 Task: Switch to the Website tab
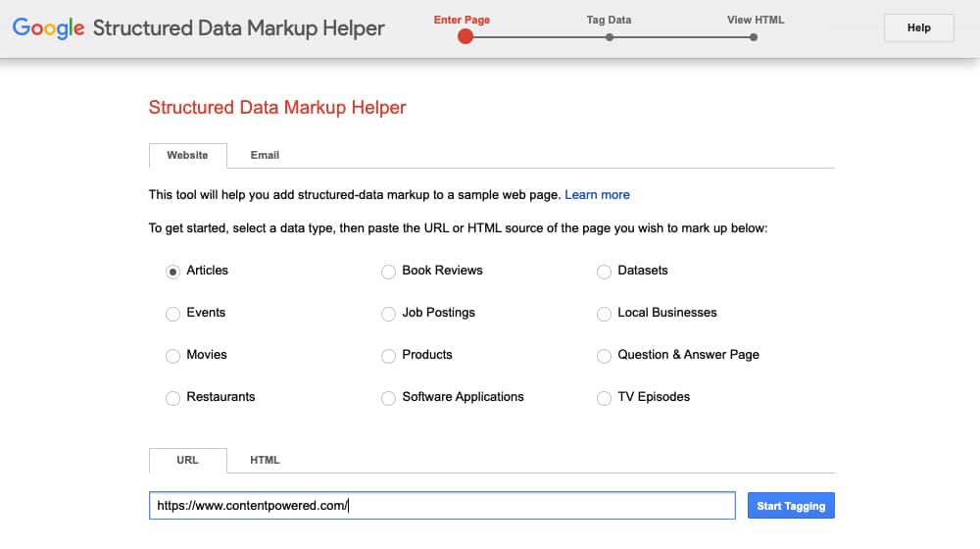pyautogui.click(x=187, y=155)
